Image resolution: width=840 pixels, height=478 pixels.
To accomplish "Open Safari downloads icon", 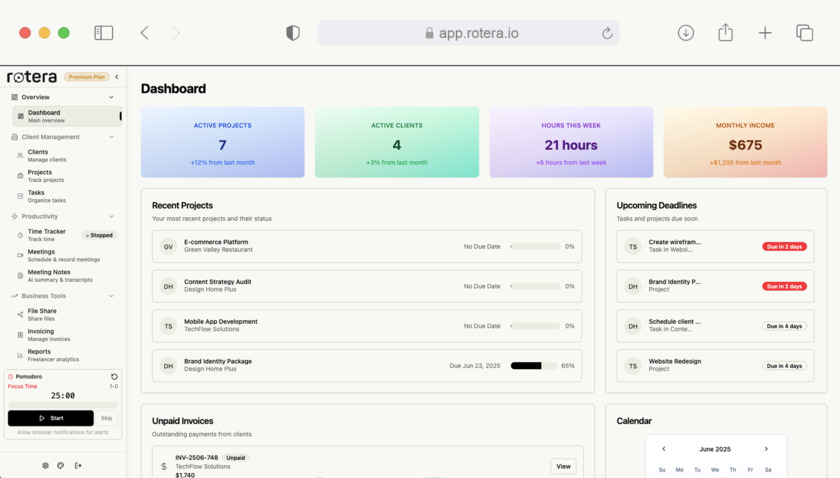I will (686, 33).
